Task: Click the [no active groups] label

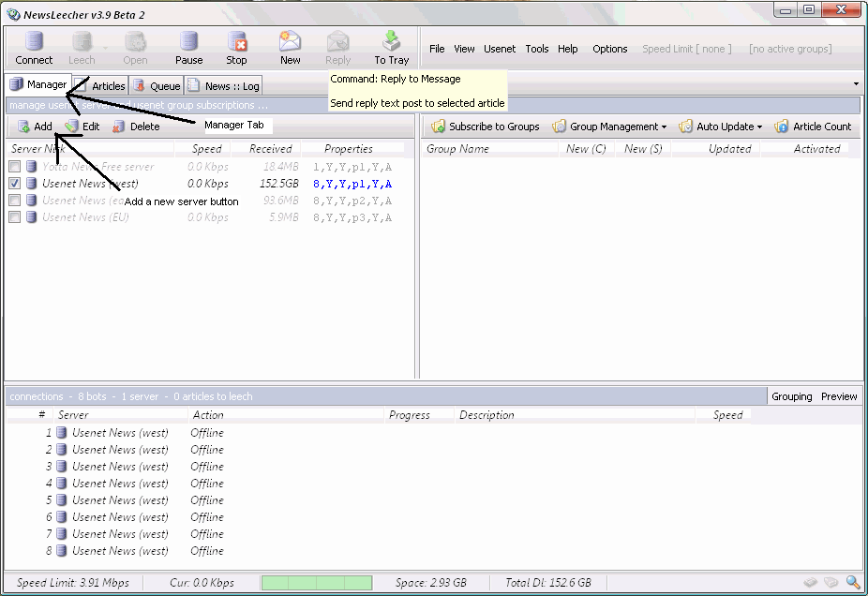Action: click(790, 49)
